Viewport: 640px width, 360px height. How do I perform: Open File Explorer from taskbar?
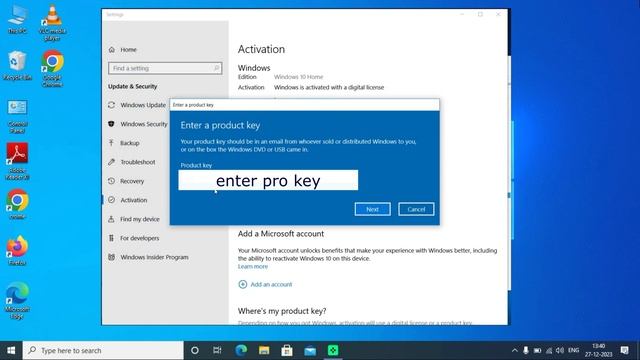tap(264, 351)
